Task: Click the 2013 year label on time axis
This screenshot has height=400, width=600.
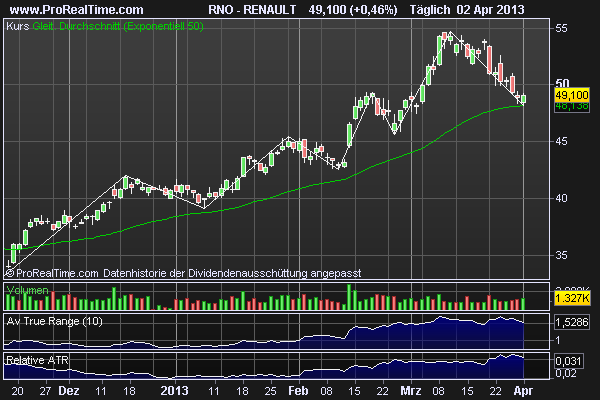Action: point(174,391)
